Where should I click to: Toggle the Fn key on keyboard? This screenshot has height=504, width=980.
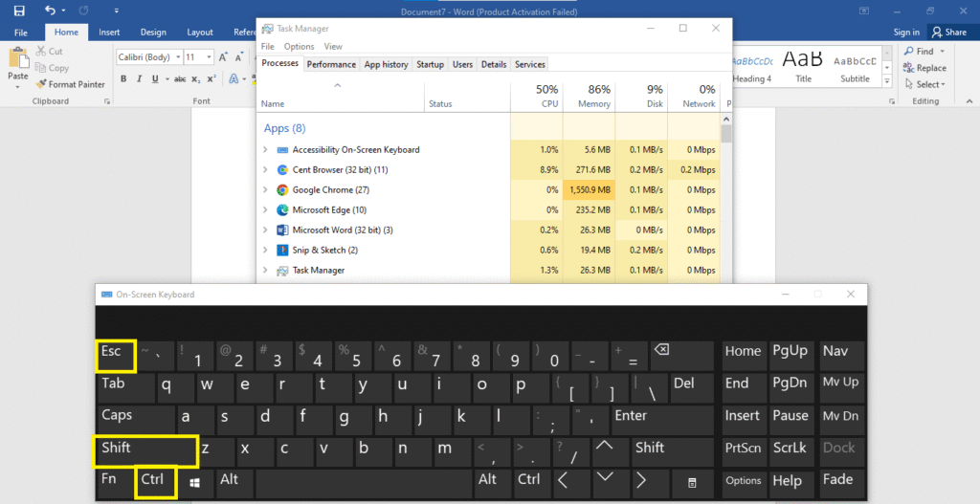116,483
